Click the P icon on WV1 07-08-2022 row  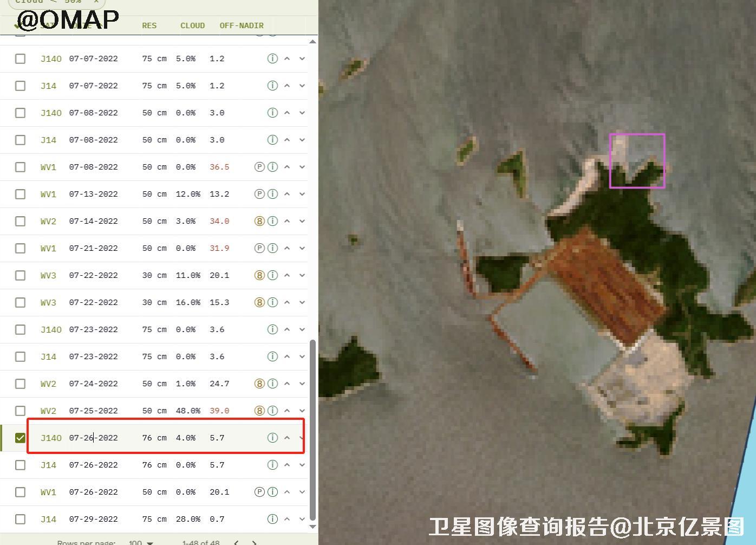coord(259,167)
